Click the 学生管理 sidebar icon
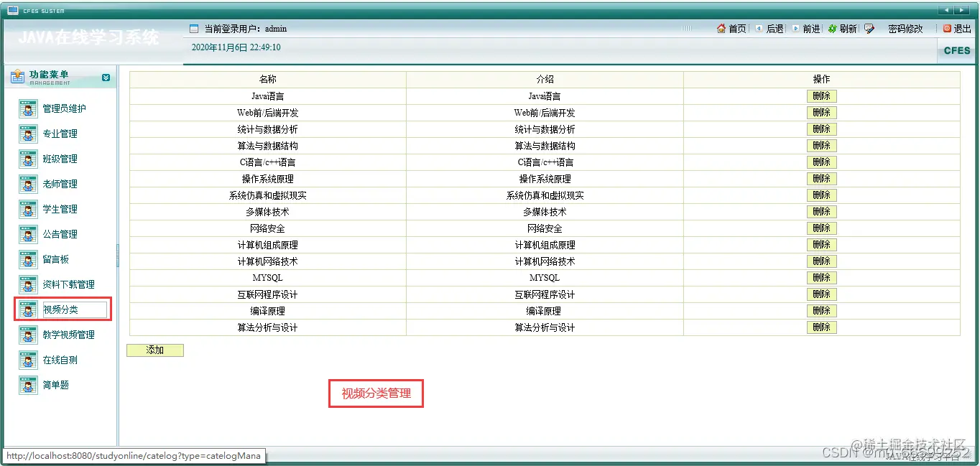Image resolution: width=980 pixels, height=466 pixels. tap(28, 209)
